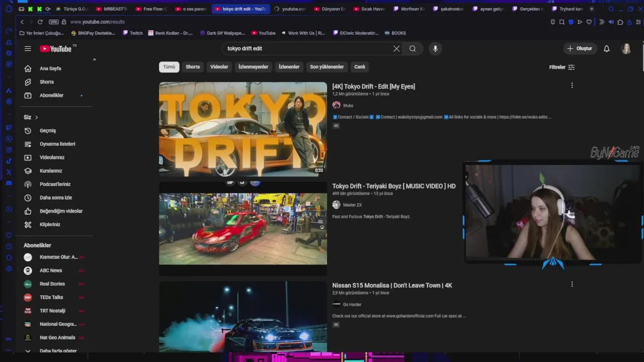Open browser extensions puzzle icon
644x362 pixels.
pyautogui.click(x=620, y=22)
